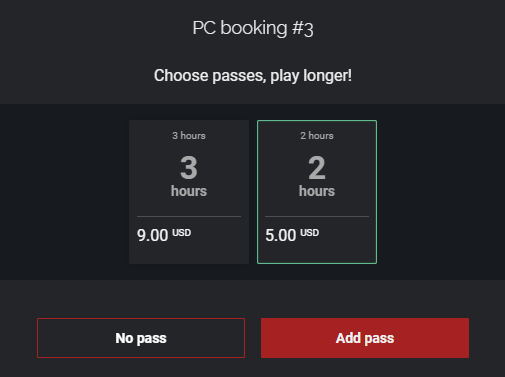Image resolution: width=505 pixels, height=377 pixels.
Task: Click the small '3 hours' card label
Action: tap(189, 136)
